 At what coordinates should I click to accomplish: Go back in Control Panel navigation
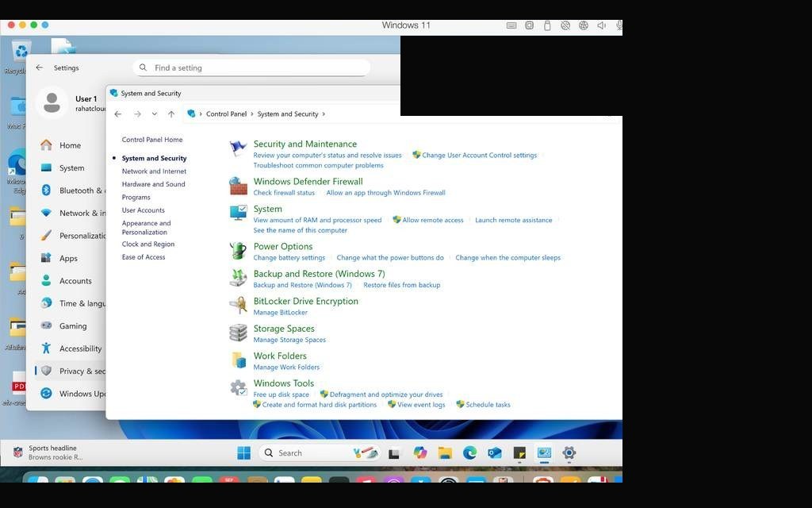118,114
